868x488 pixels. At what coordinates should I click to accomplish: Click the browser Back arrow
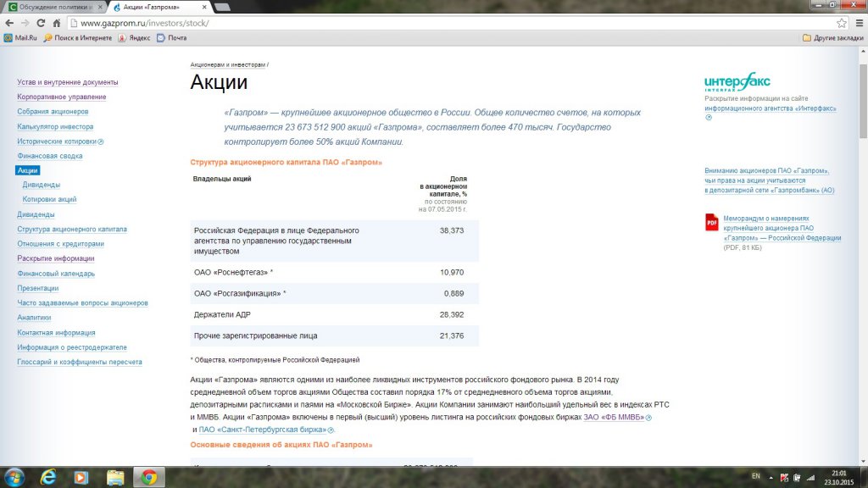pos(9,23)
